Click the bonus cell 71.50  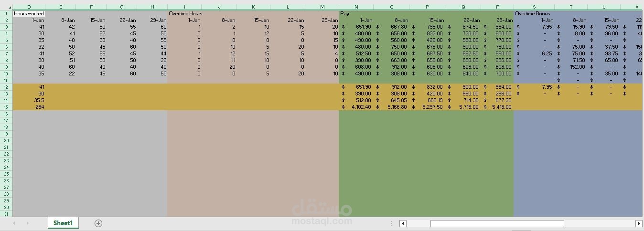pyautogui.click(x=571, y=60)
